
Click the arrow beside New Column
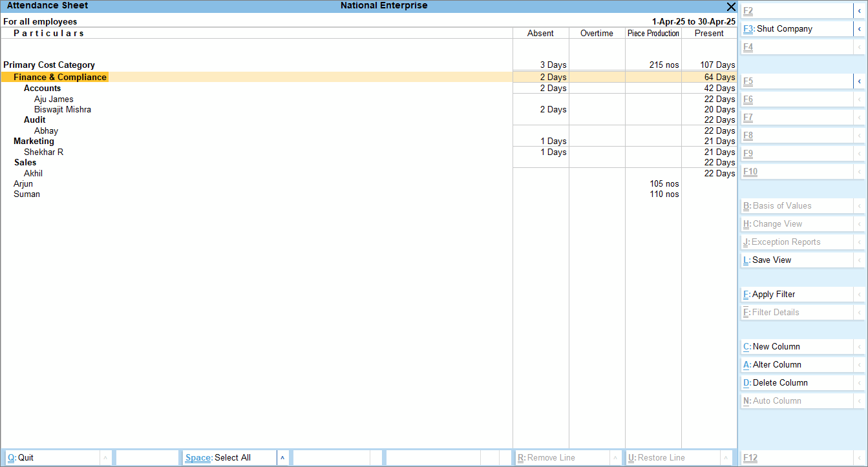click(860, 347)
